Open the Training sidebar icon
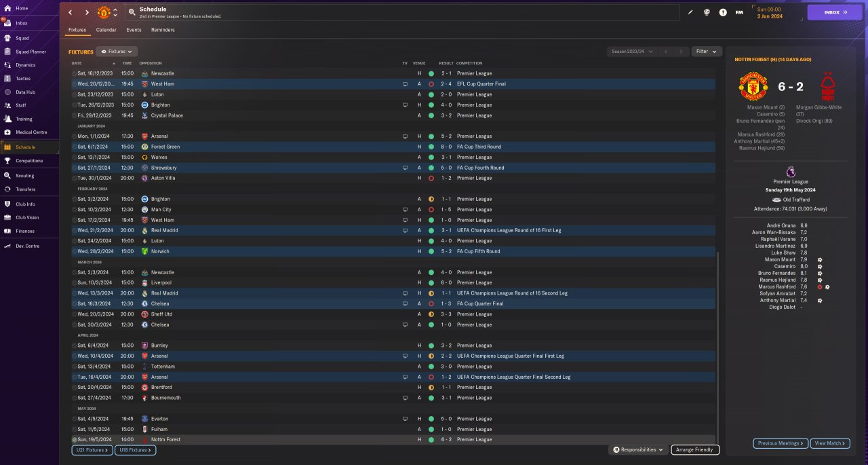 7,119
